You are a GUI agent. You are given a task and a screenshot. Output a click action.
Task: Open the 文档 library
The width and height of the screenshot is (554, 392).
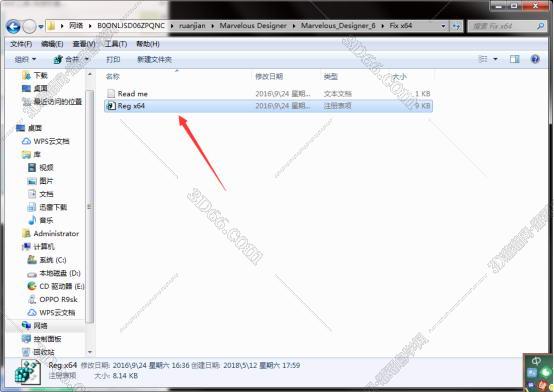click(x=46, y=194)
